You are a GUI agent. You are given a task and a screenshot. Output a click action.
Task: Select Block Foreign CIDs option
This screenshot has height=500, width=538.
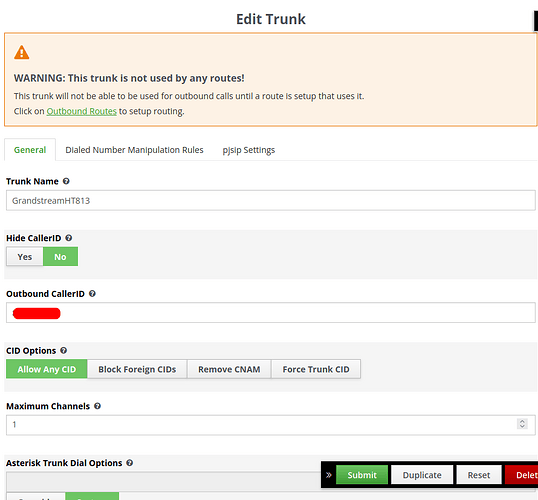tap(137, 369)
